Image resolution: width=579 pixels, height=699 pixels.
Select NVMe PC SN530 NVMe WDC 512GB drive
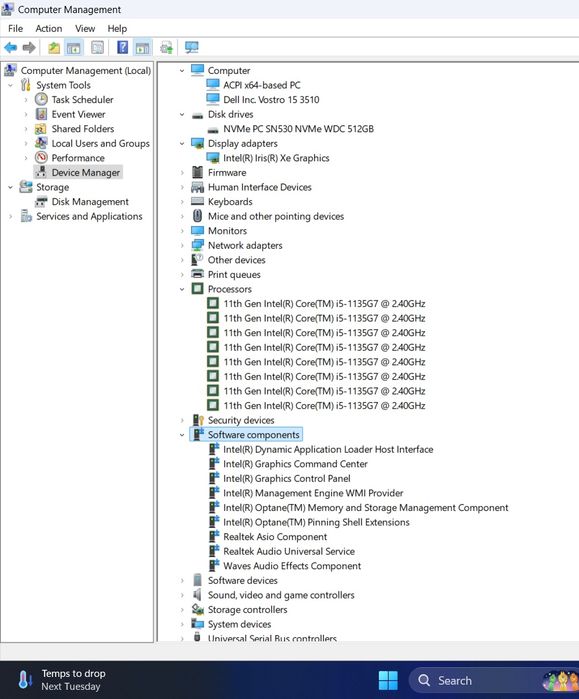[x=298, y=129]
